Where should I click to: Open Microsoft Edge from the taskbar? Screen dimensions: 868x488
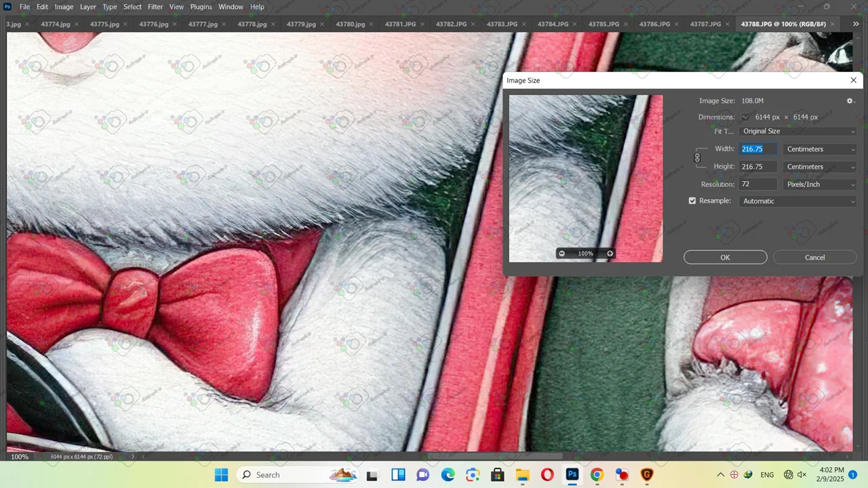448,474
